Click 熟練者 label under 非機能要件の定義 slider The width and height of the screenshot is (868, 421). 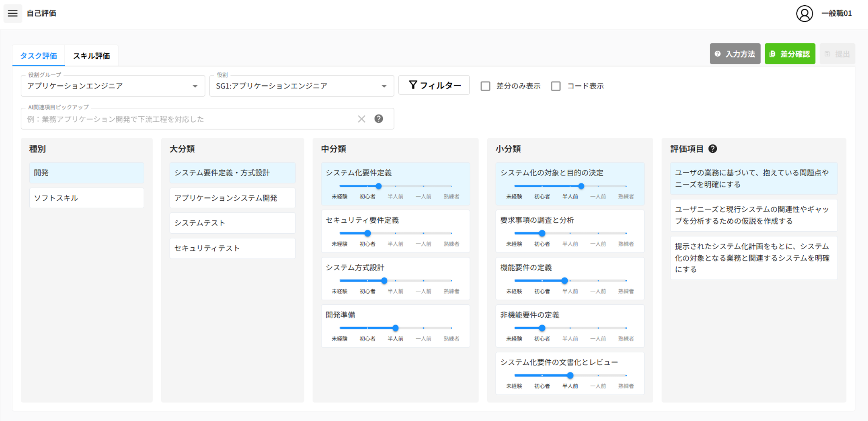(x=626, y=339)
